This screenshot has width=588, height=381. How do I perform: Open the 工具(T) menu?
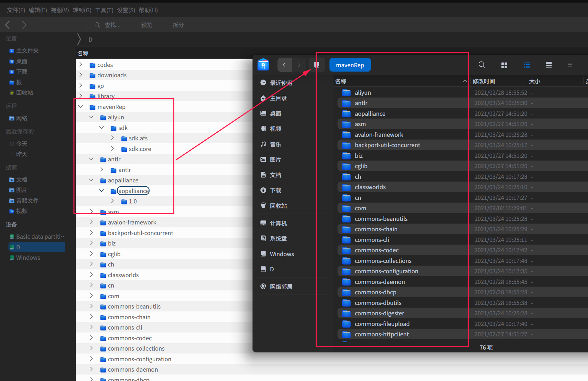(x=104, y=10)
